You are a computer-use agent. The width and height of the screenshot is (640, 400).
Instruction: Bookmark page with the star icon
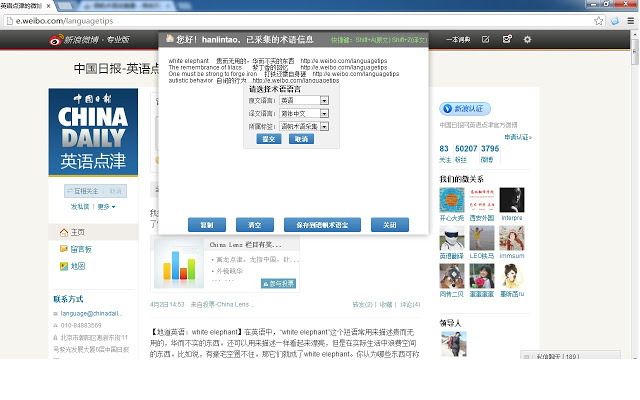[598, 21]
